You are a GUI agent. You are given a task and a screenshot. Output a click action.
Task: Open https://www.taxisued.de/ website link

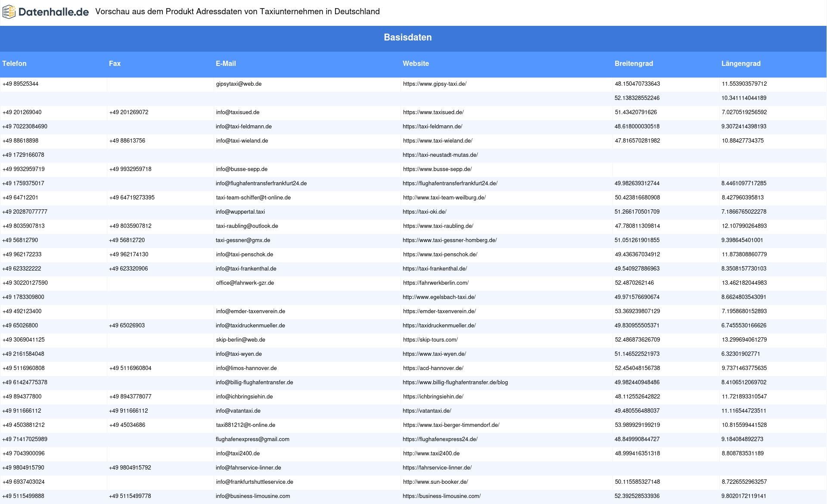[433, 112]
